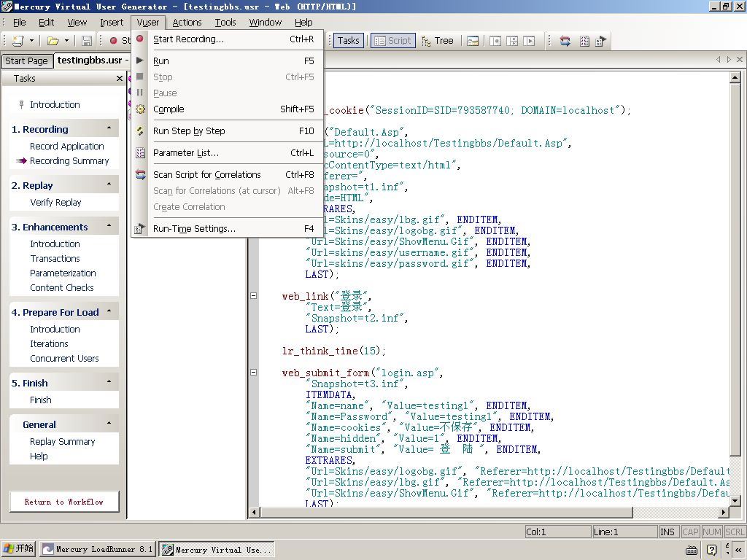Choose Run from the Vuser menu
Image resolution: width=747 pixels, height=560 pixels.
point(228,61)
